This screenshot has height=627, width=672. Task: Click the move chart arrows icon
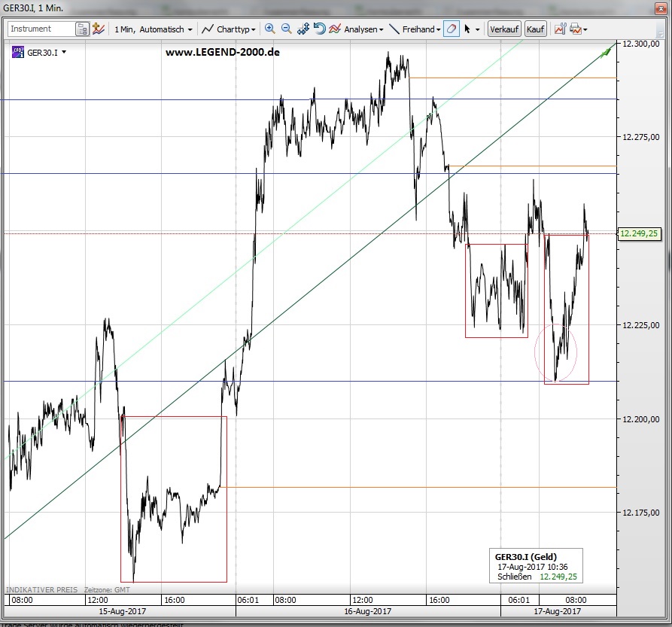[303, 29]
